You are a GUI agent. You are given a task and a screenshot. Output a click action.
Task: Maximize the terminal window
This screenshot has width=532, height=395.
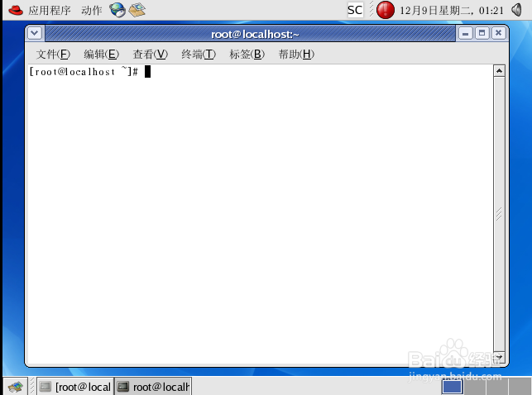[482, 33]
